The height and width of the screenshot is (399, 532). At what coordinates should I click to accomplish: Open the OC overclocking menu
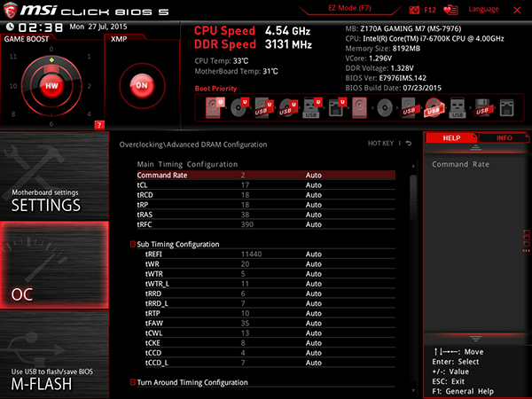(54, 265)
